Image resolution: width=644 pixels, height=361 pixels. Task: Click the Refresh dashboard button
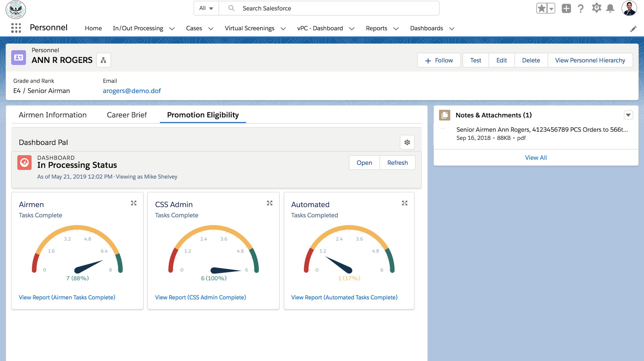[x=397, y=163]
